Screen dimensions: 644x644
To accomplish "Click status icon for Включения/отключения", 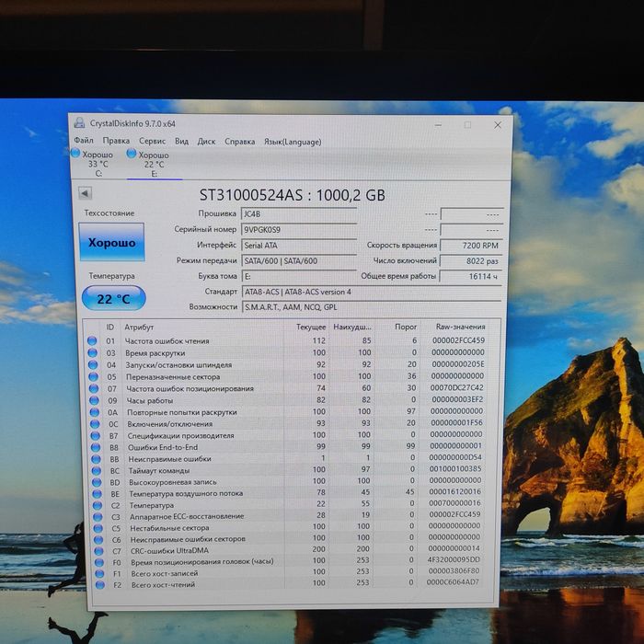I will point(95,423).
